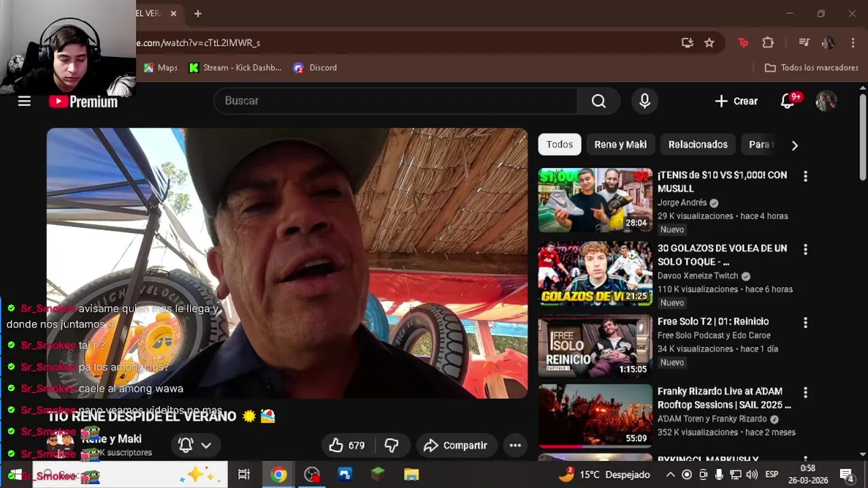Open Jorge Andrés channel link
The width and height of the screenshot is (868, 488).
[x=682, y=203]
